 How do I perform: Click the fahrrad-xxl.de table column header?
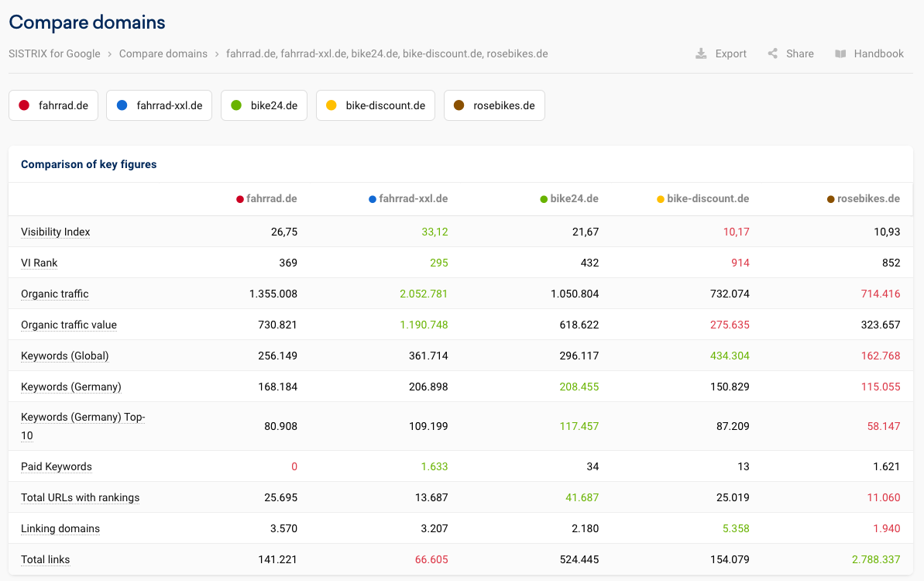(408, 198)
